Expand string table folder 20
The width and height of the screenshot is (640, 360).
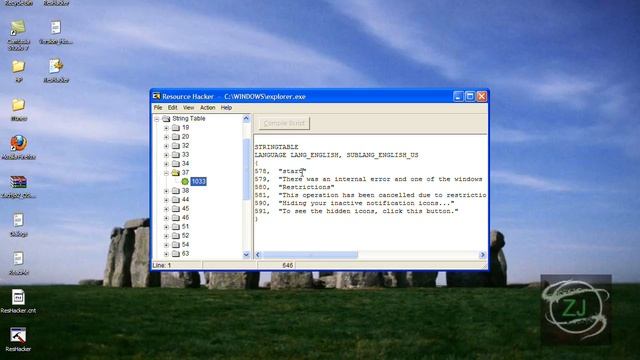pos(166,137)
